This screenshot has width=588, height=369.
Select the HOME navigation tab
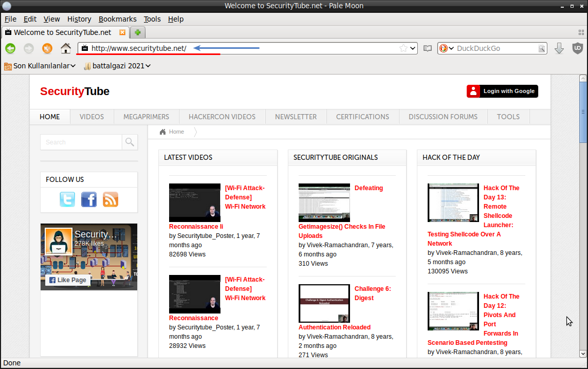tap(50, 117)
